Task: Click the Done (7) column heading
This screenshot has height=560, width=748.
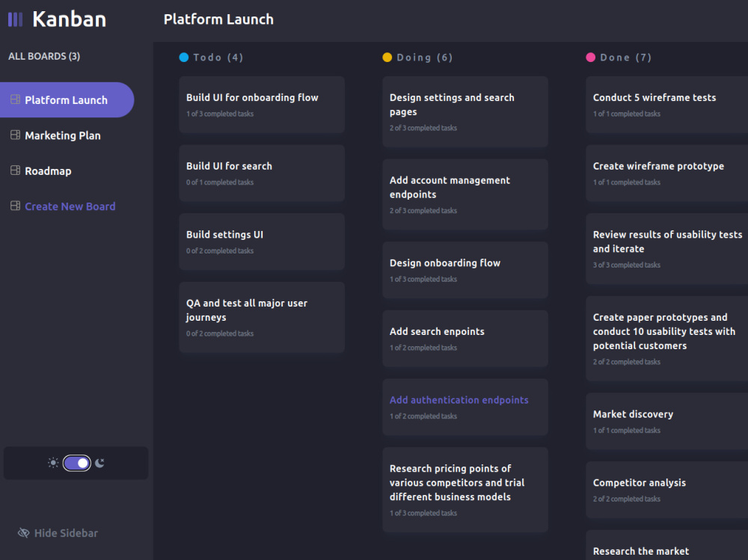Action: [x=625, y=58]
